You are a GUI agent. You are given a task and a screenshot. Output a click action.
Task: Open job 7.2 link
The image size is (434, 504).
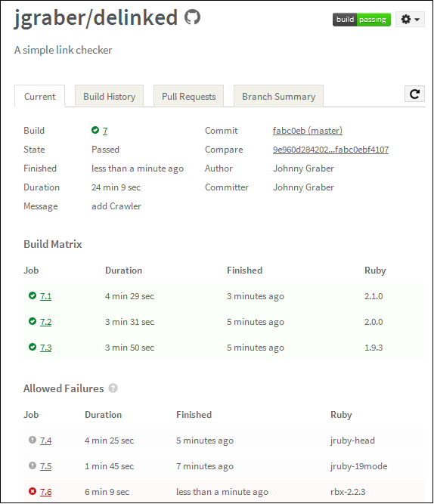click(45, 322)
